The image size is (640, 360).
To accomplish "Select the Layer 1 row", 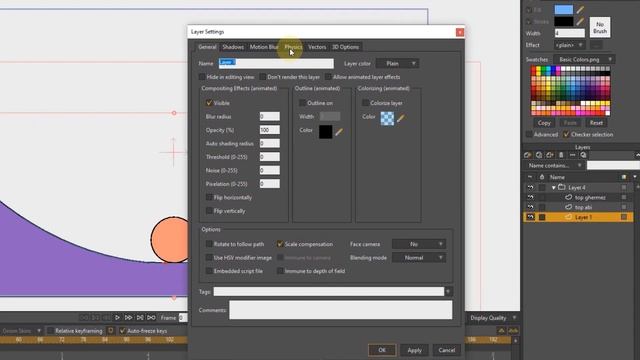I will pos(578,217).
